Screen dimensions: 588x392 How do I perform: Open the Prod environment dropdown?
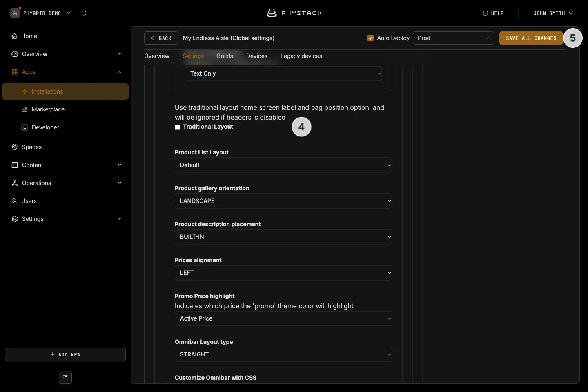(454, 38)
